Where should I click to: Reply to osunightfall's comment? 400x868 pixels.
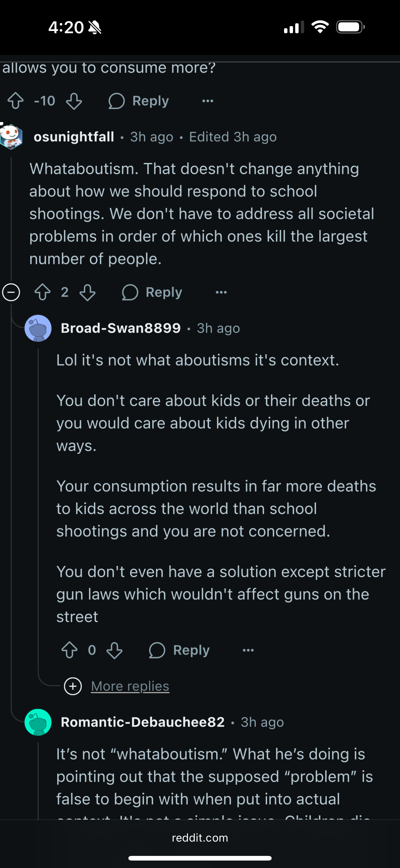pyautogui.click(x=152, y=292)
